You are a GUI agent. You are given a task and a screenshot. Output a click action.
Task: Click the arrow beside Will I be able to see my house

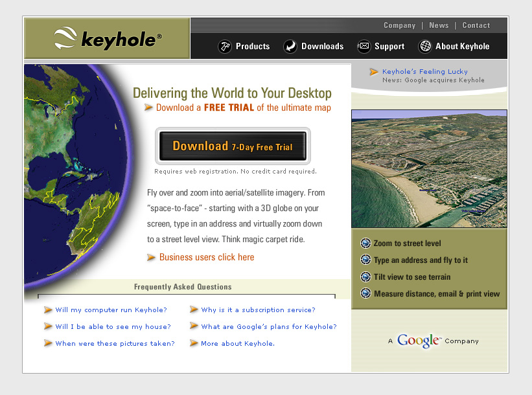coord(48,326)
